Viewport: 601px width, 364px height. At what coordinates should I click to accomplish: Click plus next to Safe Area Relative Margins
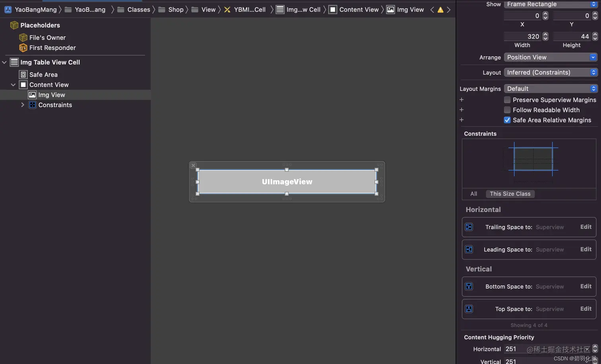pyautogui.click(x=461, y=120)
